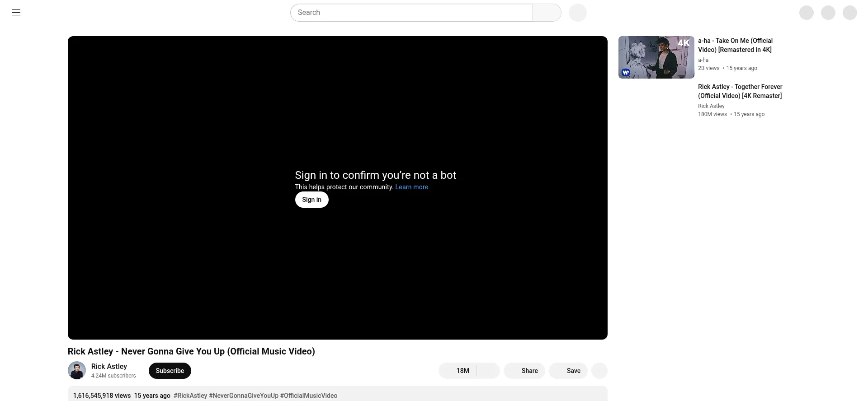
Task: Click the dislike button next to 18M
Action: 488,371
